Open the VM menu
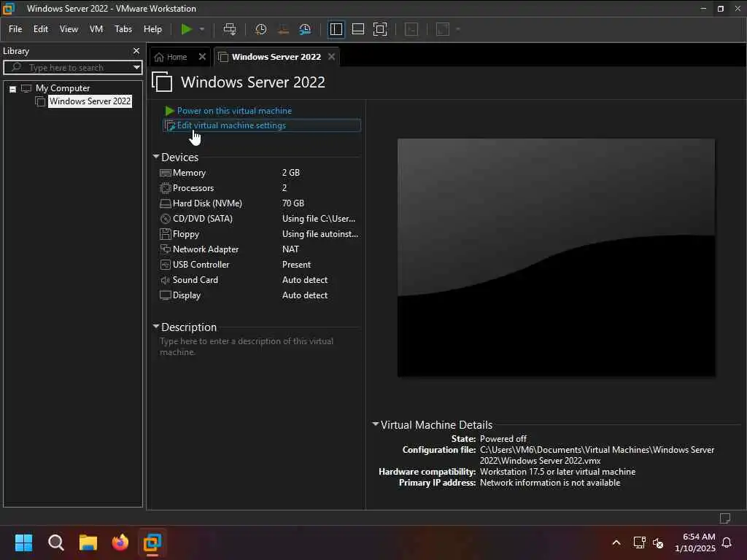Viewport: 747px width, 560px height. tap(96, 29)
